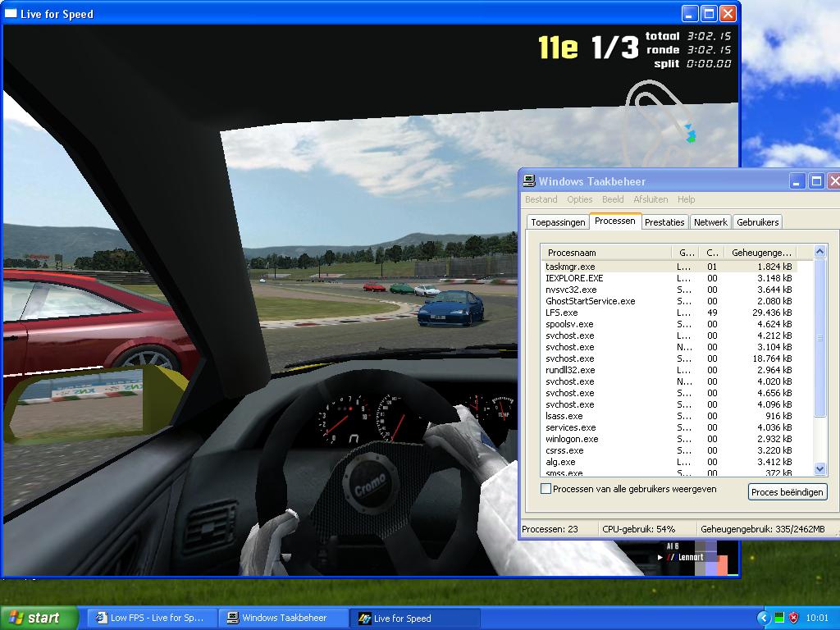
Task: Open the Netwerk tab
Action: [x=710, y=222]
